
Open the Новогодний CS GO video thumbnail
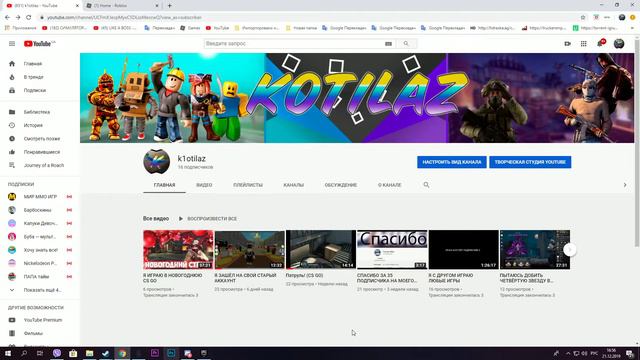click(178, 249)
